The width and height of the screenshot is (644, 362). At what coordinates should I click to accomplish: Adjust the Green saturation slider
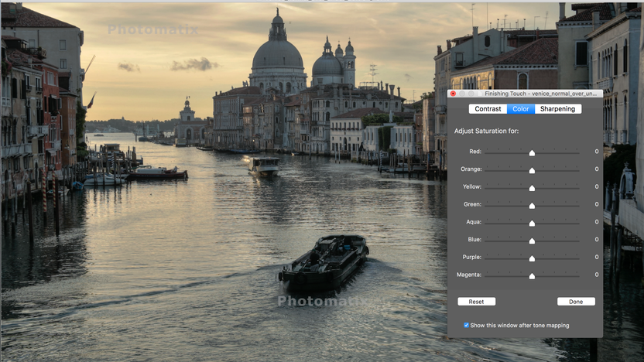pos(532,206)
